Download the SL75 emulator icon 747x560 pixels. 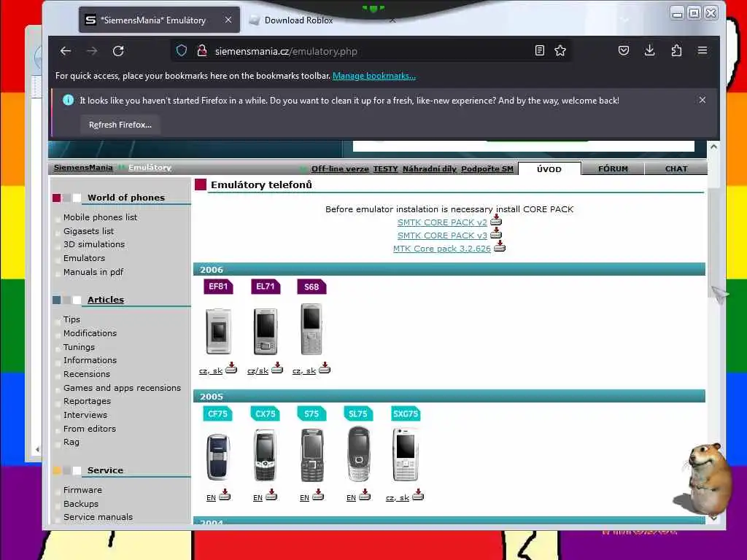point(365,495)
